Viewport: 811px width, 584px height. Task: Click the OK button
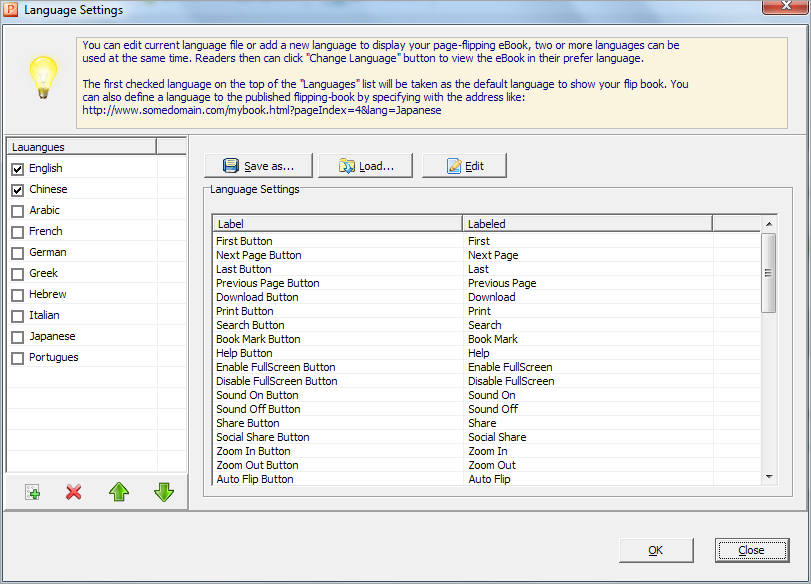(x=656, y=550)
